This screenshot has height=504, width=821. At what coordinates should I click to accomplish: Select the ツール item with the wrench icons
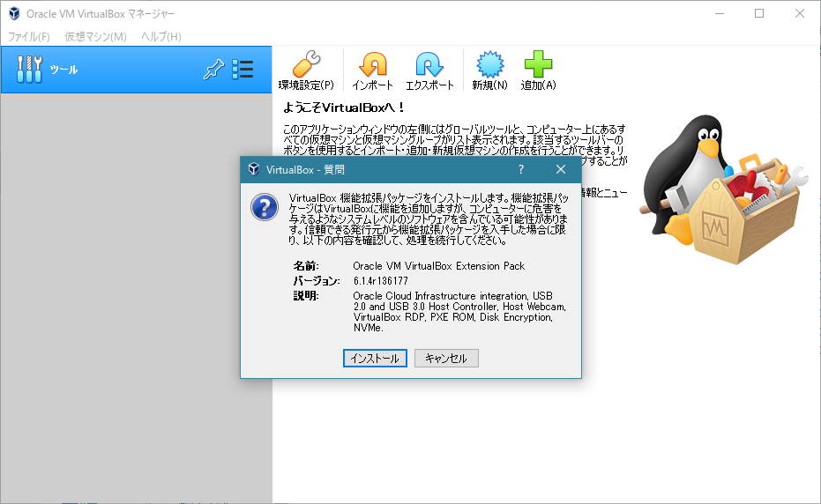click(136, 70)
